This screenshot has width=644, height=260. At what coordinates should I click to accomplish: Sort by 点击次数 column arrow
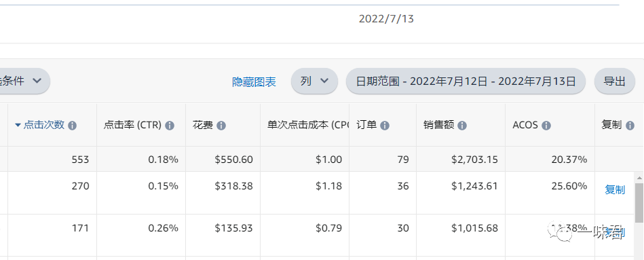(18, 126)
